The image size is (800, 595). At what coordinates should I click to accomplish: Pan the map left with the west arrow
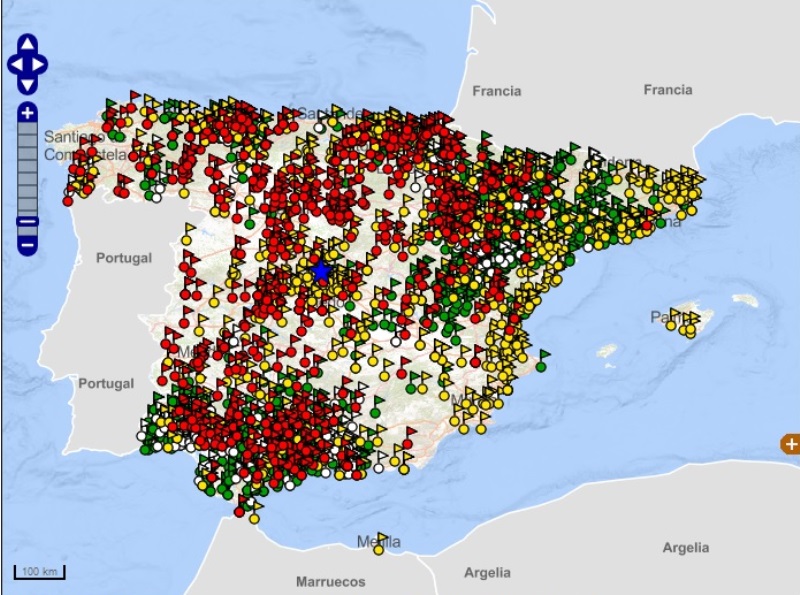pos(16,65)
